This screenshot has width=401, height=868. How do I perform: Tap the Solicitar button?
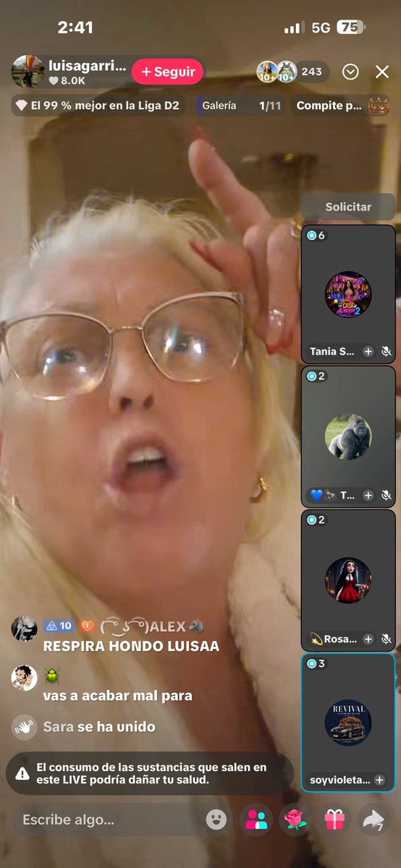point(348,207)
